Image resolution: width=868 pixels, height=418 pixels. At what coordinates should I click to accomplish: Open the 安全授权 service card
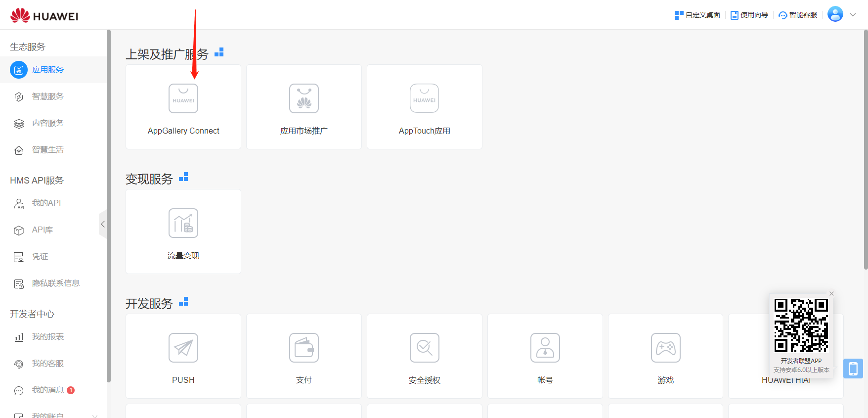point(425,356)
